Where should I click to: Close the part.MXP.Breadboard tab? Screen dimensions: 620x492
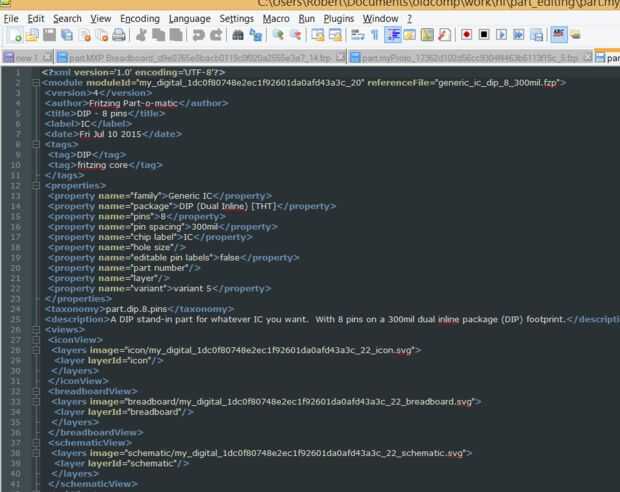[x=340, y=57]
